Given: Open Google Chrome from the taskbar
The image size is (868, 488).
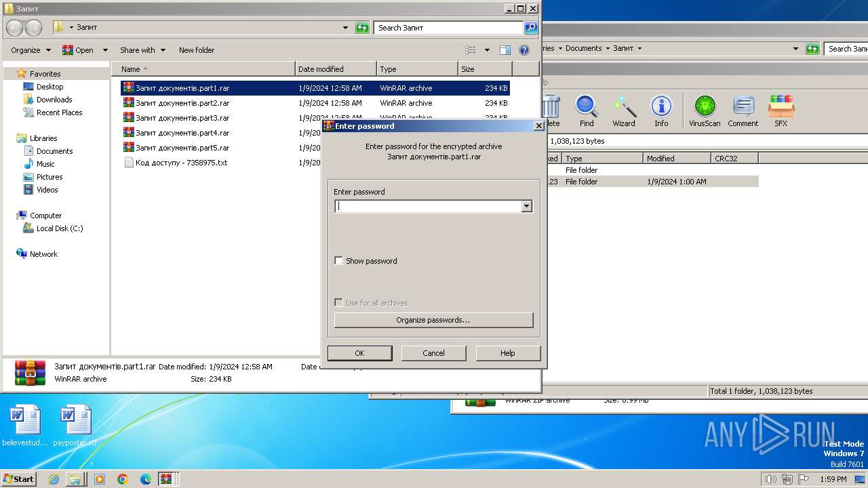Looking at the screenshot, I should 123,479.
